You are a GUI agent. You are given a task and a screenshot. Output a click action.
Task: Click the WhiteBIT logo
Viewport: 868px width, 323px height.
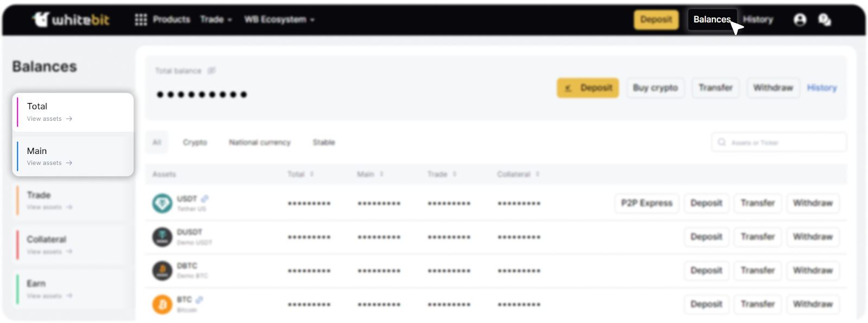click(71, 20)
